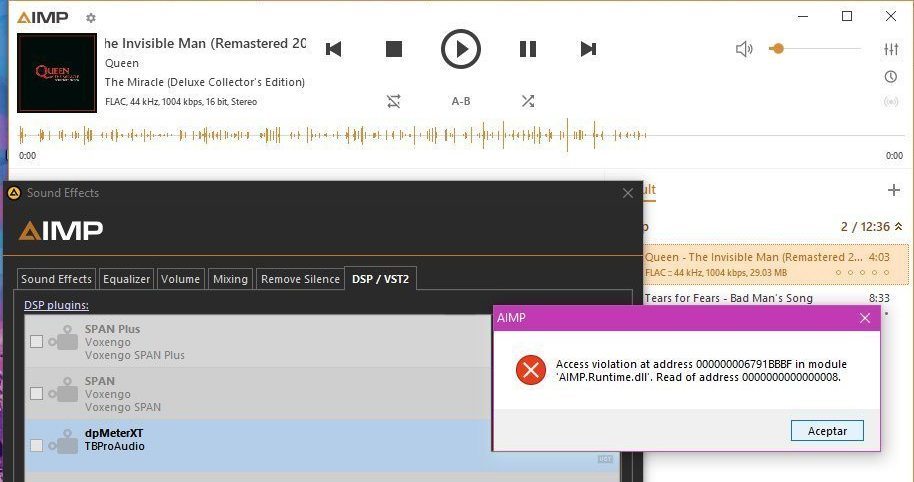Select Queen - The Invisible Man playlist entry

pos(776,265)
